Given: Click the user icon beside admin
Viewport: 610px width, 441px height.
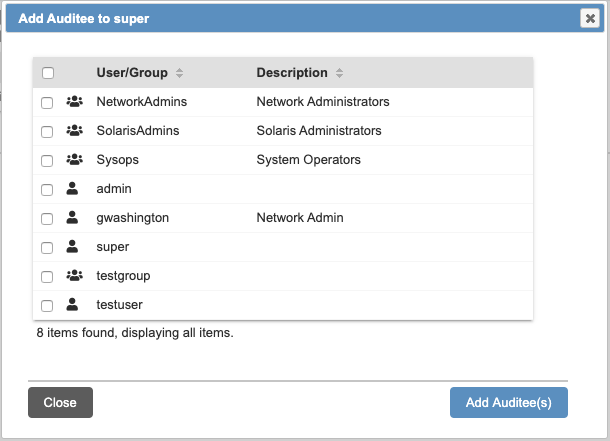Looking at the screenshot, I should pos(72,188).
